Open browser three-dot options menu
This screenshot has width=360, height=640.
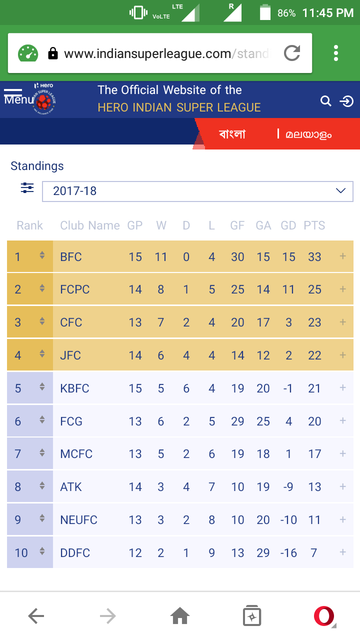(336, 53)
